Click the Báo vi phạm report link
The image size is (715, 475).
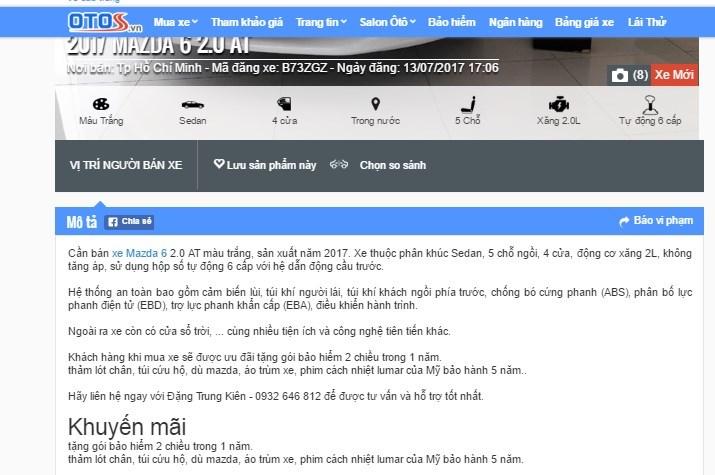point(655,221)
